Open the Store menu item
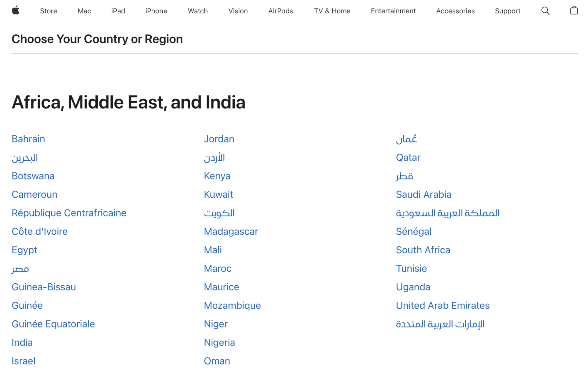 pos(49,11)
